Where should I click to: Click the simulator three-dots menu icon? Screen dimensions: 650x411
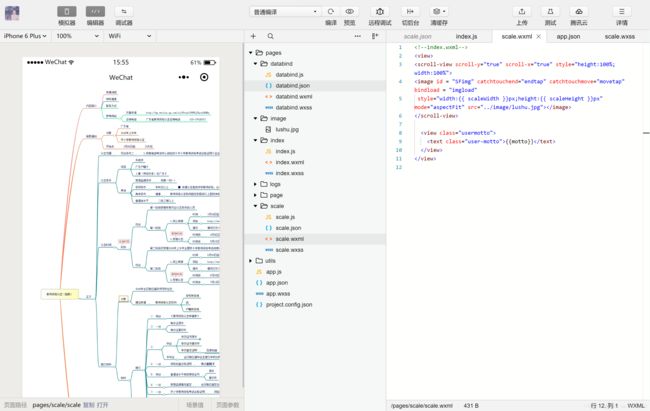pos(184,77)
